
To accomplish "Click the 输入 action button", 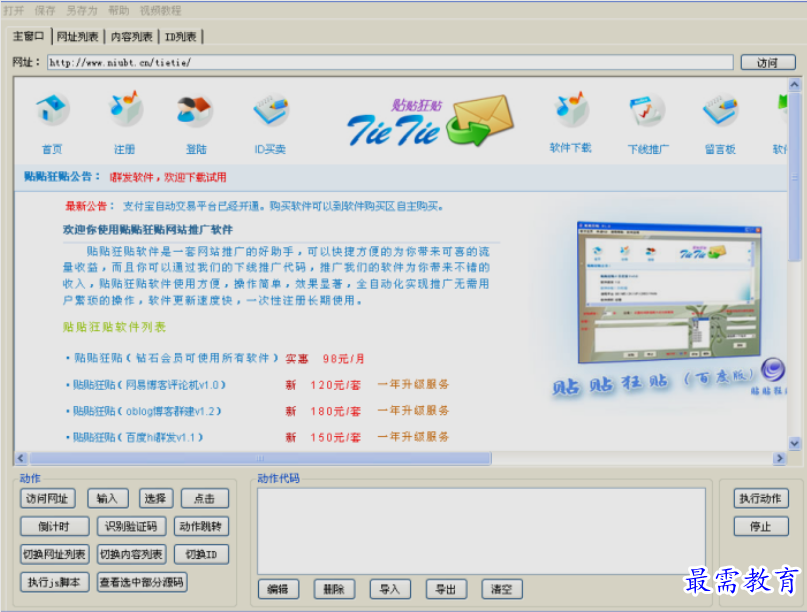I will (x=107, y=498).
